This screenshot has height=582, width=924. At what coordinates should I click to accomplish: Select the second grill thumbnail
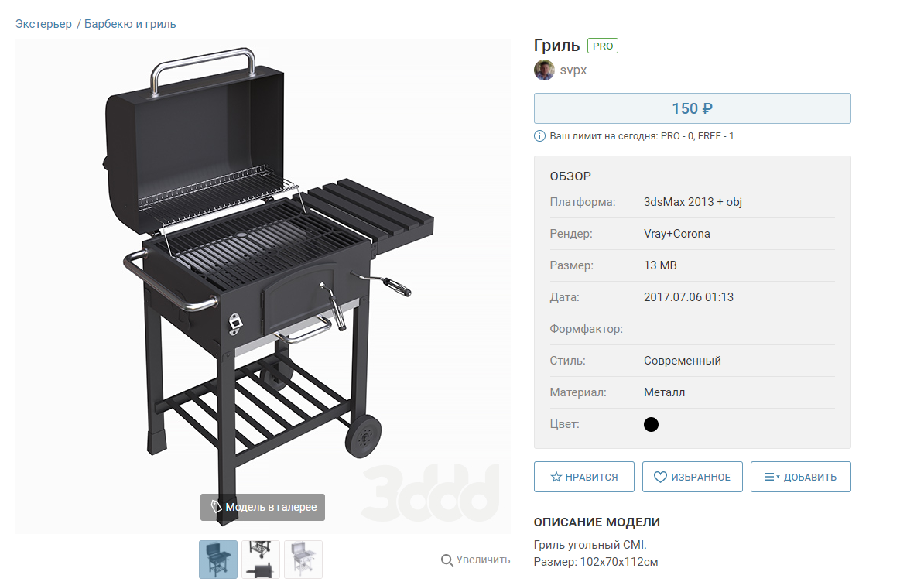(261, 559)
